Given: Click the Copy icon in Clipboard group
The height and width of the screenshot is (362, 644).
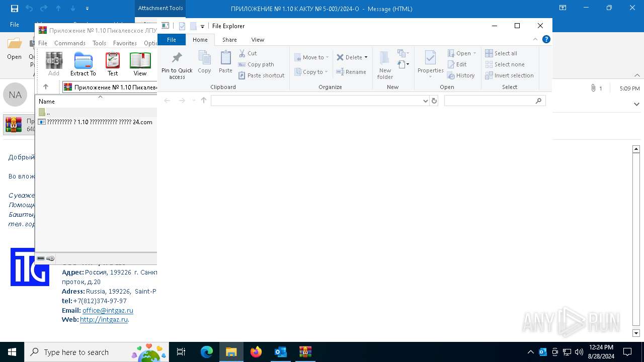Looking at the screenshot, I should 204,62.
